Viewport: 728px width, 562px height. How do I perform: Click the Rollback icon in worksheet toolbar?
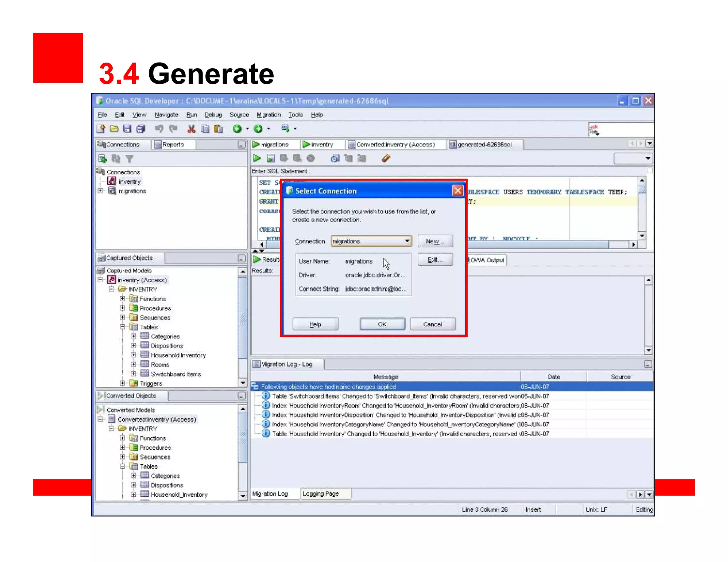click(x=297, y=158)
